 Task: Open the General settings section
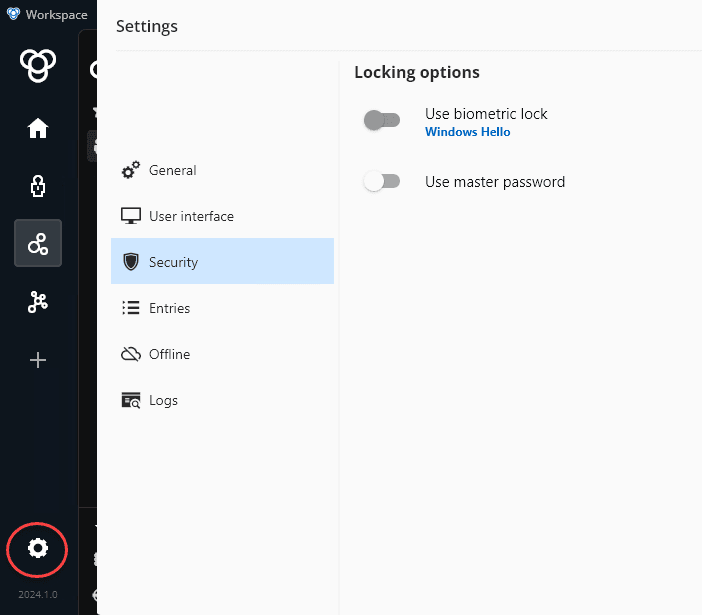point(172,170)
